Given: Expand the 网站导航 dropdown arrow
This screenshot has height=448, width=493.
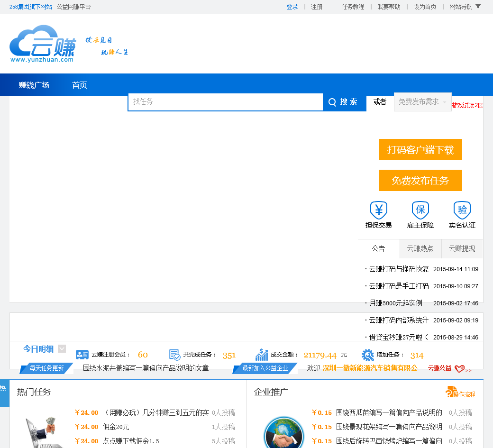Looking at the screenshot, I should coord(478,7).
